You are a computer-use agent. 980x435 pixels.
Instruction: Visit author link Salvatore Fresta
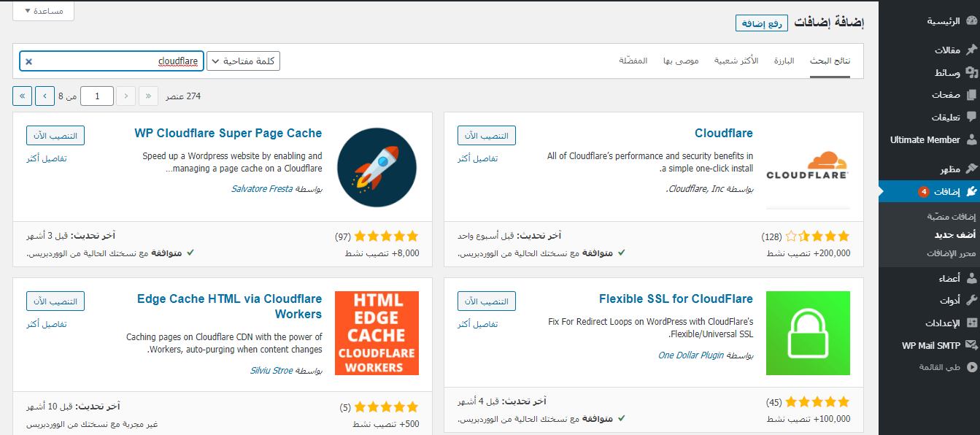[x=262, y=188]
